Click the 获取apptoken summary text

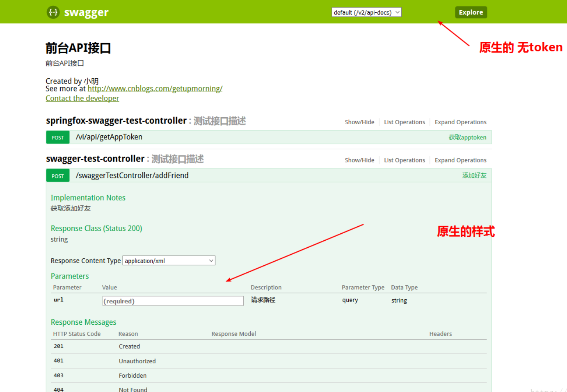click(x=467, y=137)
